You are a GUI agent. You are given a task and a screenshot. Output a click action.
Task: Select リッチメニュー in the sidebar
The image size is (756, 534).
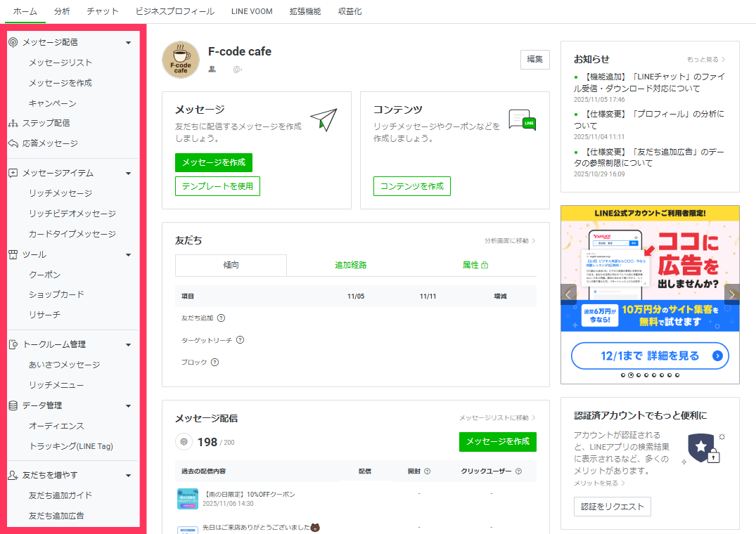click(x=56, y=385)
